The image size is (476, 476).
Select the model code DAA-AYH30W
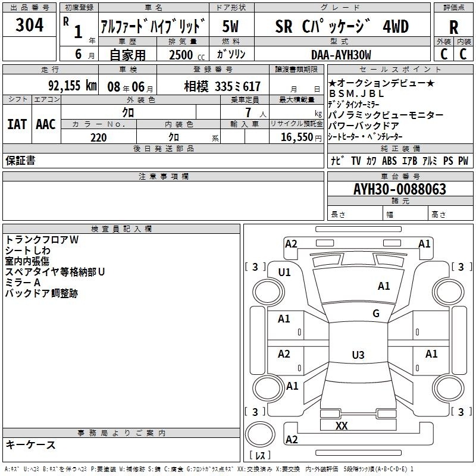click(341, 54)
